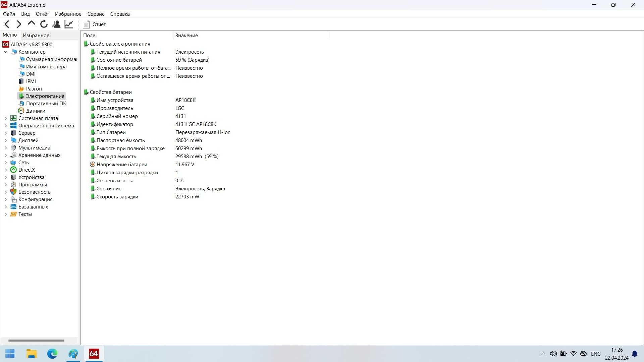Select the Датчики tree item
Image resolution: width=644 pixels, height=362 pixels.
(32, 111)
